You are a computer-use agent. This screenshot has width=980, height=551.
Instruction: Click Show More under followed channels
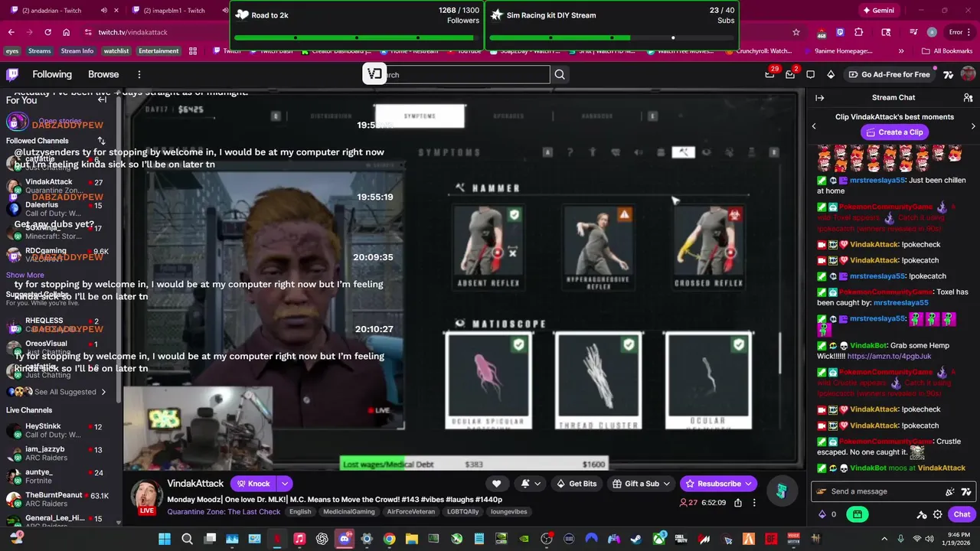click(25, 275)
